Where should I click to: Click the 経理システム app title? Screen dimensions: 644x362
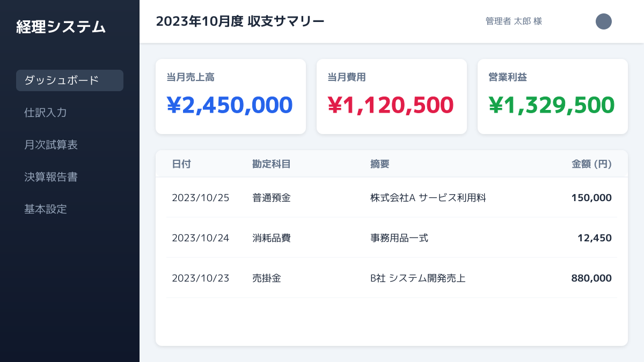(x=61, y=27)
